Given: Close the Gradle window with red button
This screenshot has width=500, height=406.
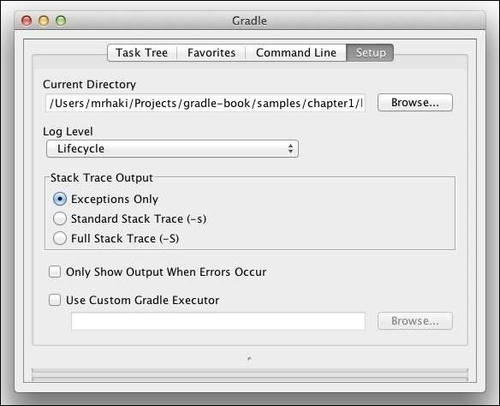Looking at the screenshot, I should (x=27, y=21).
